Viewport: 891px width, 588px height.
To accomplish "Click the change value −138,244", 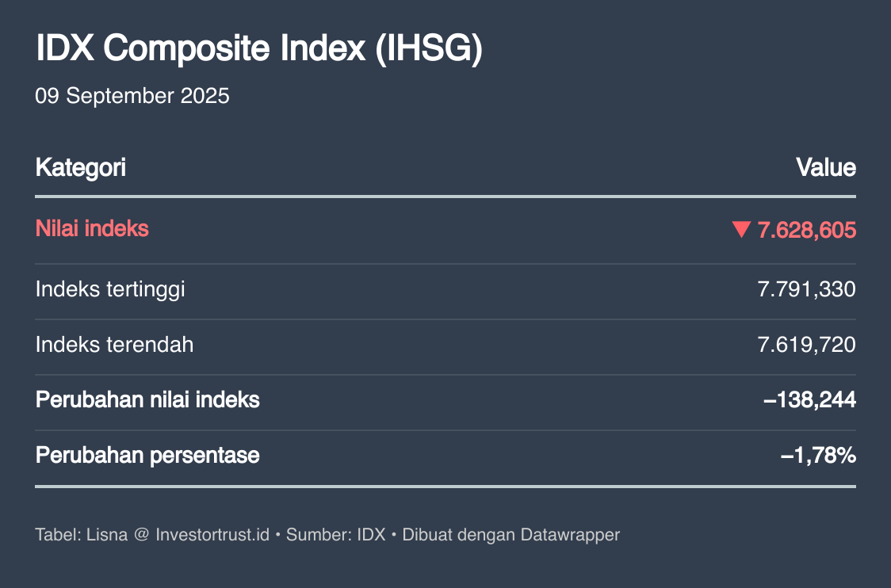I will coord(809,400).
